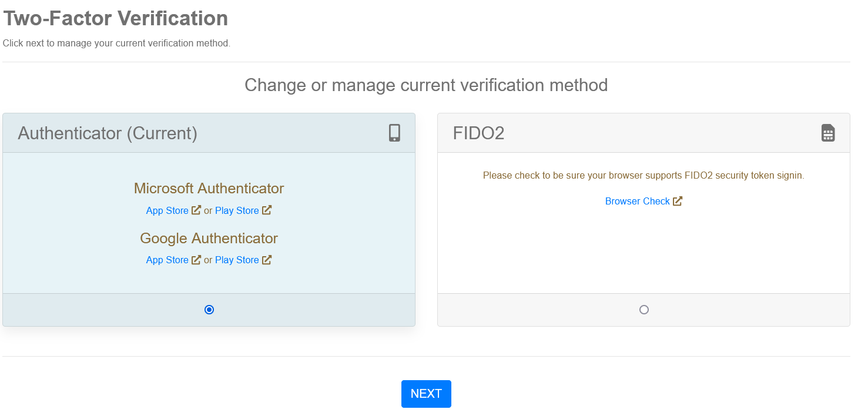The height and width of the screenshot is (416, 868).
Task: Click external-link icon after Google Play Store
Action: point(267,260)
